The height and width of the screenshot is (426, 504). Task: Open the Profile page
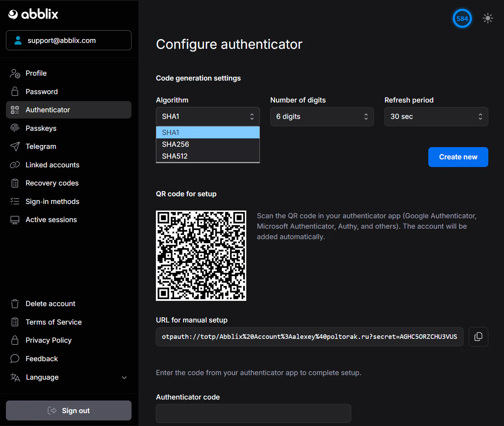[x=69, y=73]
